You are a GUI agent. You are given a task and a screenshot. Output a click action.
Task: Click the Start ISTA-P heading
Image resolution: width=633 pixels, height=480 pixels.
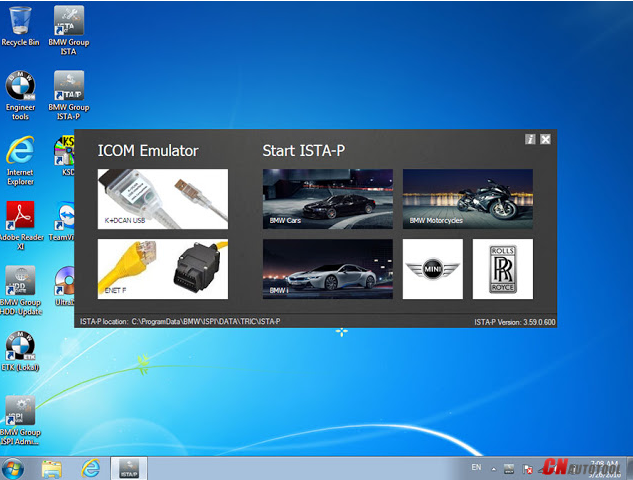coord(304,151)
